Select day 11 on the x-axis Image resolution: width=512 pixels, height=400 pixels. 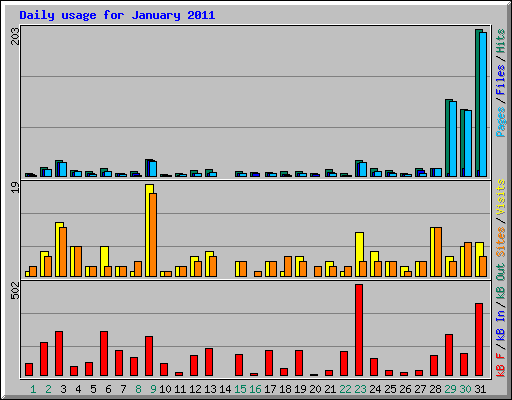[x=180, y=389]
